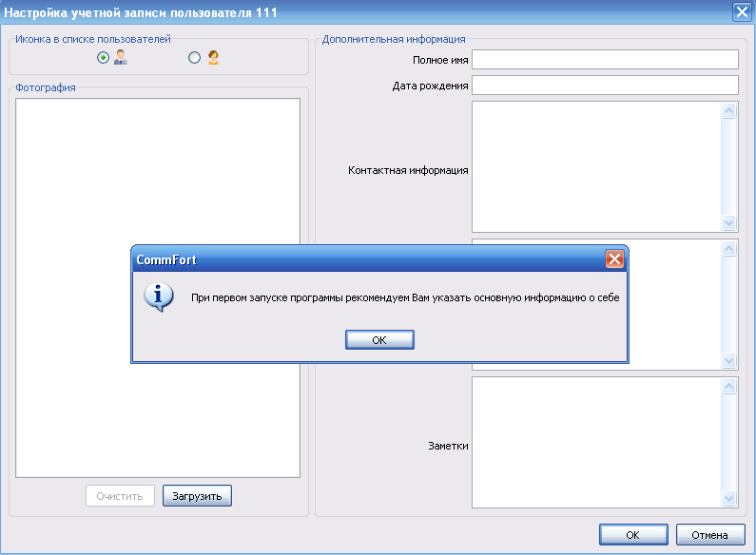Click the male avatar icon
756x555 pixels.
point(121,57)
